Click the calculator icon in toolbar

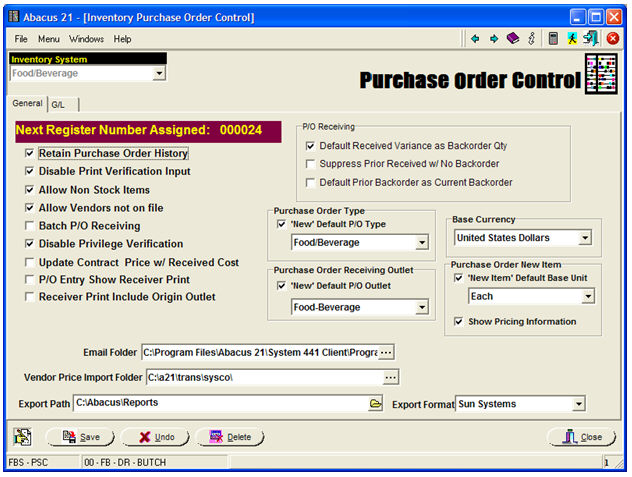553,39
